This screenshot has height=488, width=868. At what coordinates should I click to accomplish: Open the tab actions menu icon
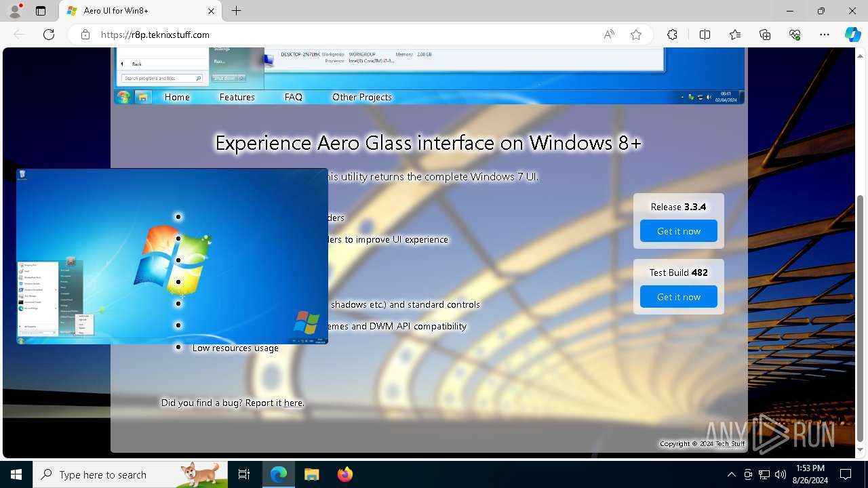(41, 11)
